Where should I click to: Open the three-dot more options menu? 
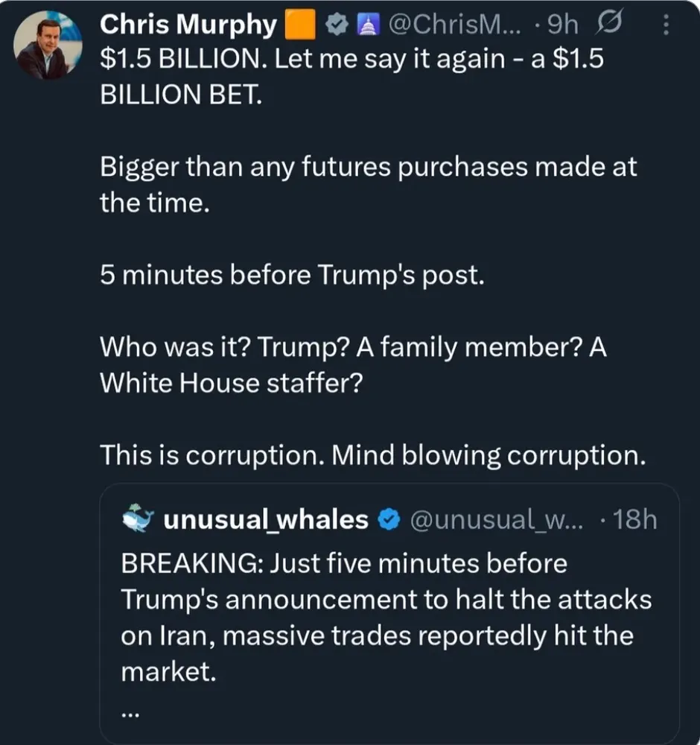coord(665,26)
